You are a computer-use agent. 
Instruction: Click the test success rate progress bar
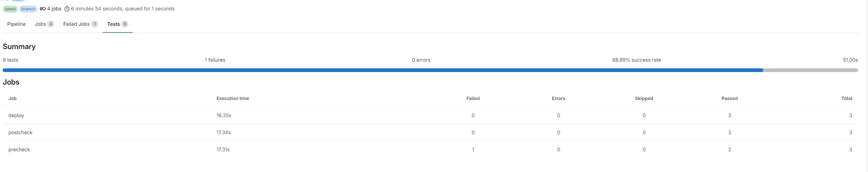tap(430, 70)
